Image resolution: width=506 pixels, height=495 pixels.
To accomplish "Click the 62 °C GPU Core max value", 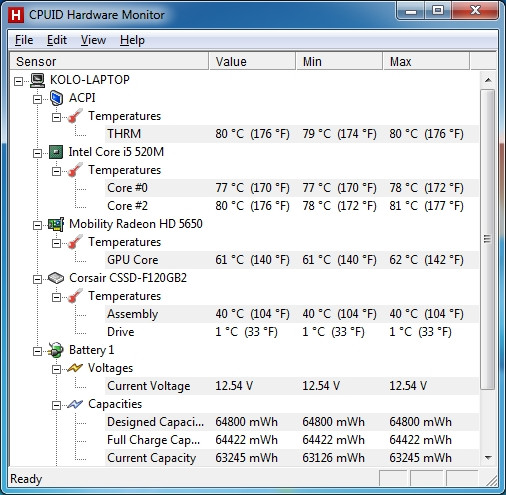I will click(x=426, y=260).
